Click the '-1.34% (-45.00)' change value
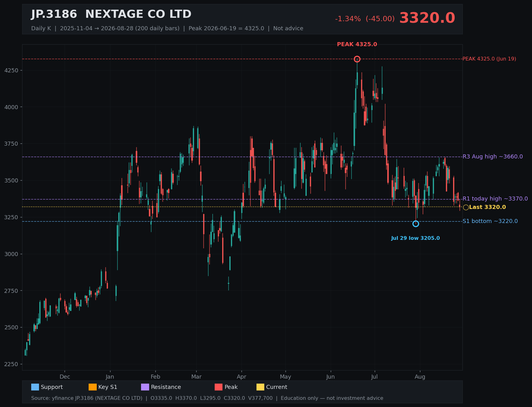 [365, 19]
